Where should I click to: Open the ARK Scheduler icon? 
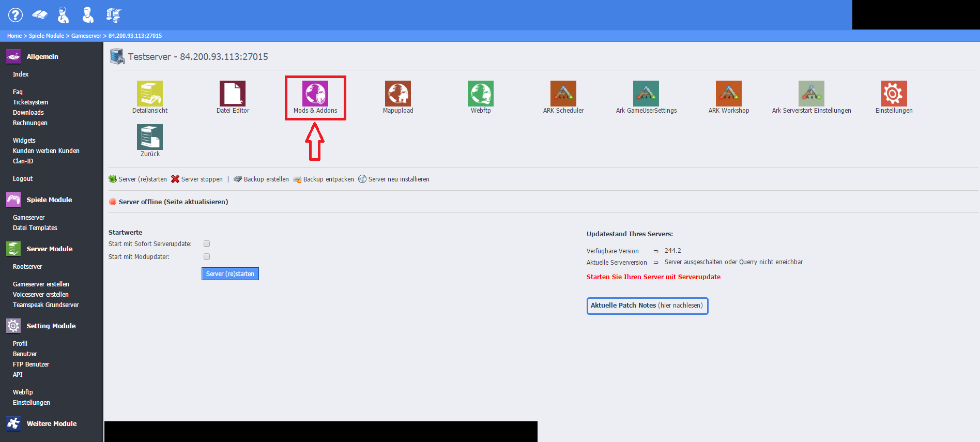click(563, 94)
